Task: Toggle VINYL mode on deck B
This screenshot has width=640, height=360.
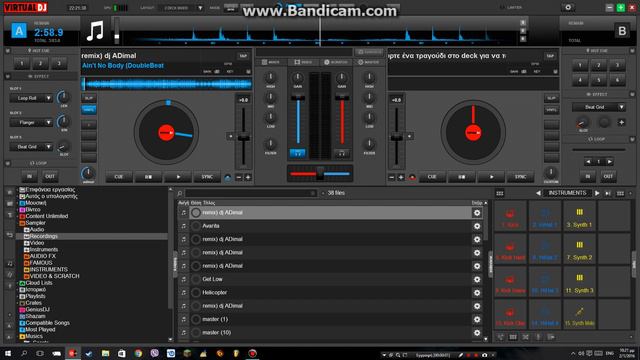Action: [551, 109]
